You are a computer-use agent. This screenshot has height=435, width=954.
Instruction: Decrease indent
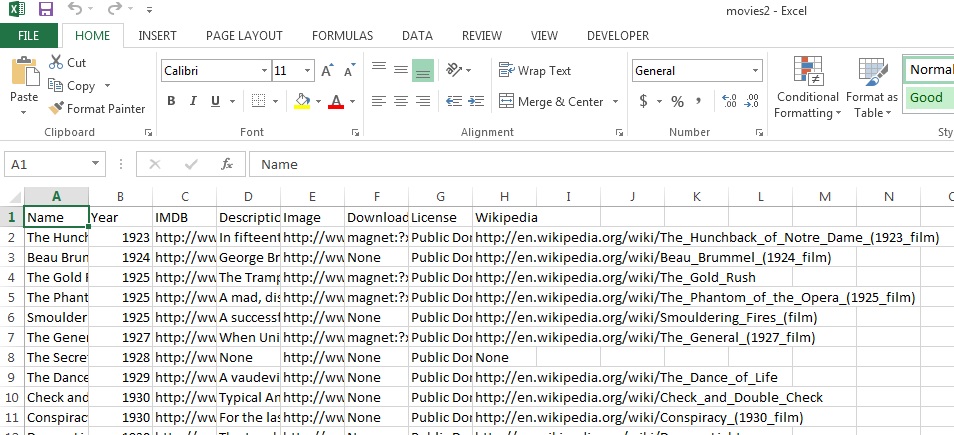tap(454, 101)
